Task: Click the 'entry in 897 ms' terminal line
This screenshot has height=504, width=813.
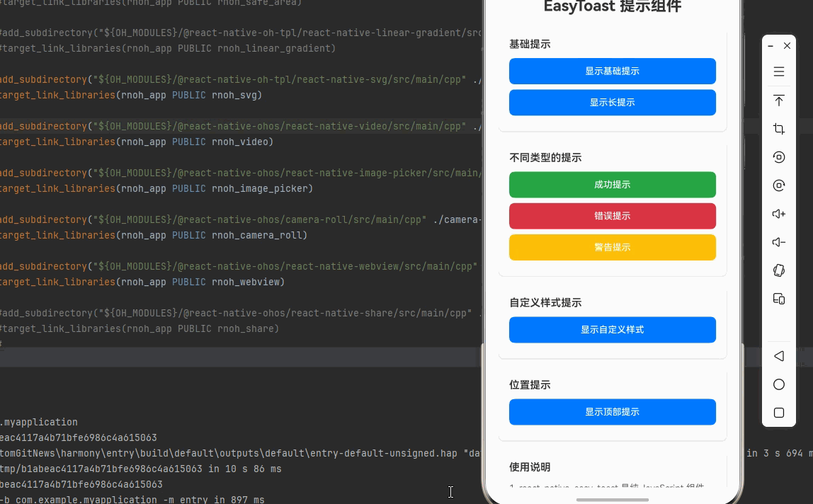Action: click(132, 500)
